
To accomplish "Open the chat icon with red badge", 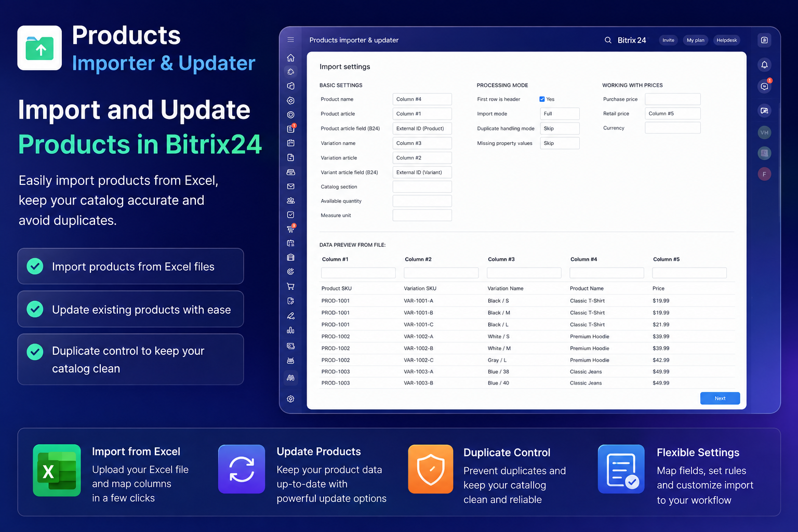I will [764, 86].
